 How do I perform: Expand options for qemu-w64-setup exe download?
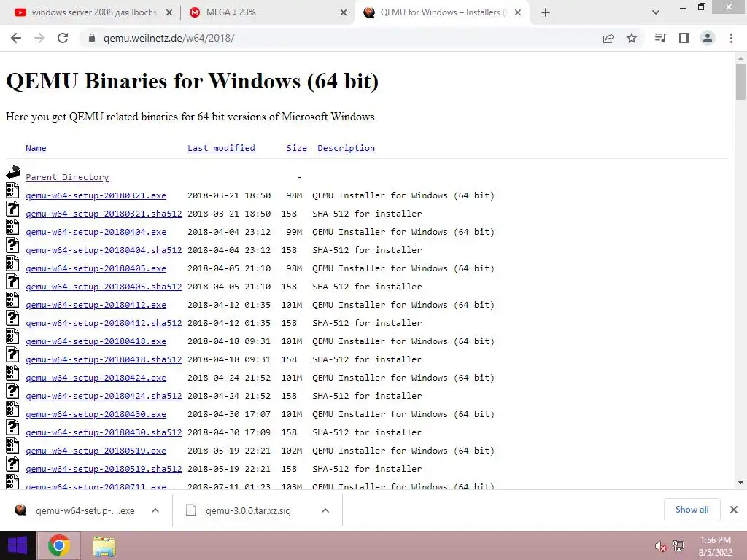tap(155, 510)
